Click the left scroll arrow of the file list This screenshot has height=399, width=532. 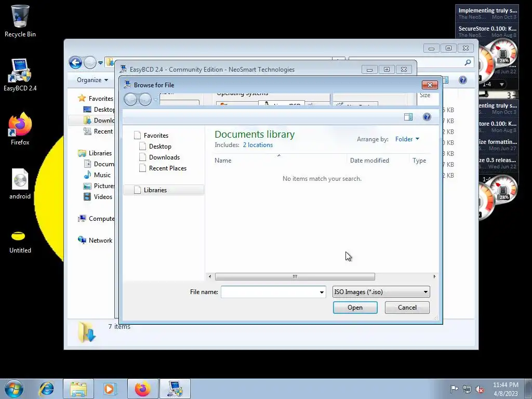tap(210, 276)
